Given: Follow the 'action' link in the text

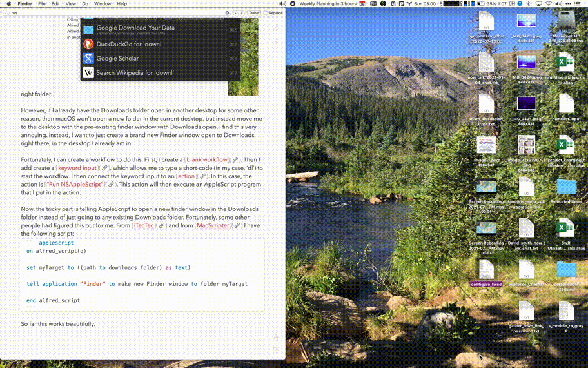Looking at the screenshot, I should (x=186, y=176).
